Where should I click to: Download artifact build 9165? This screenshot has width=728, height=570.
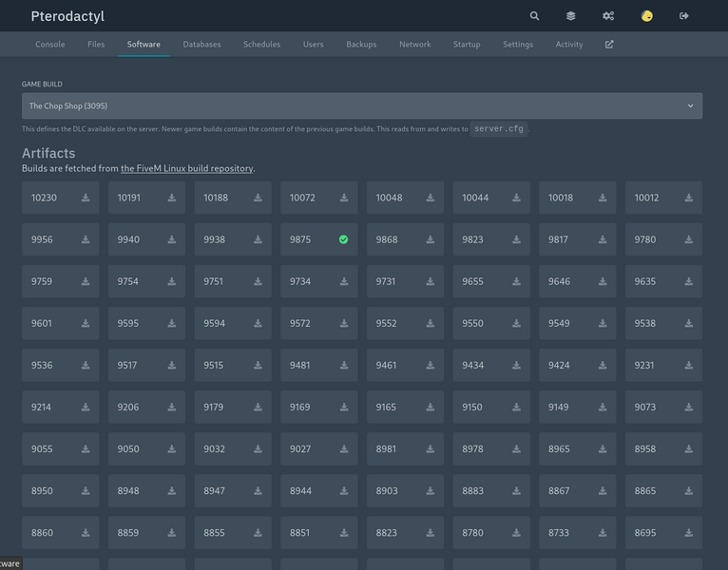pyautogui.click(x=431, y=408)
